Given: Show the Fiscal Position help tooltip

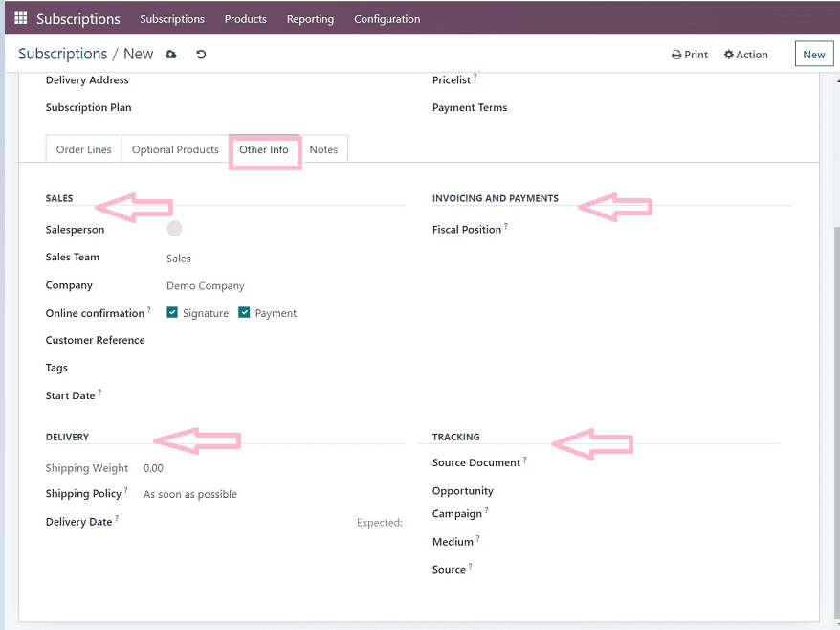Looking at the screenshot, I should (505, 227).
